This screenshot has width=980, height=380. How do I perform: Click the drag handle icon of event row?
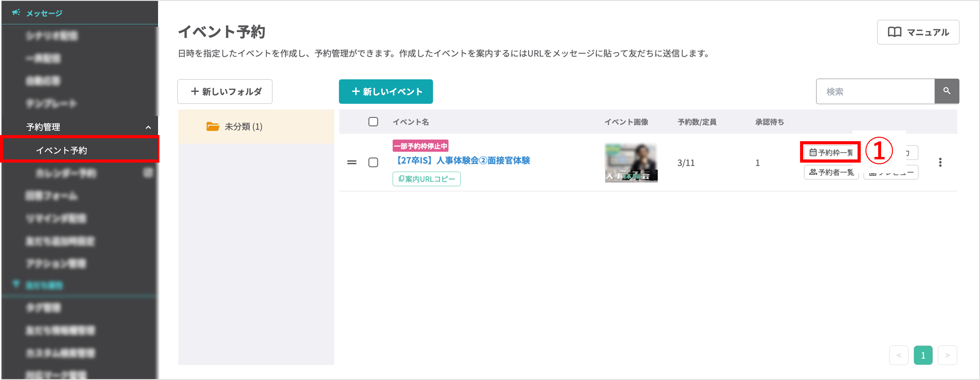coord(352,162)
